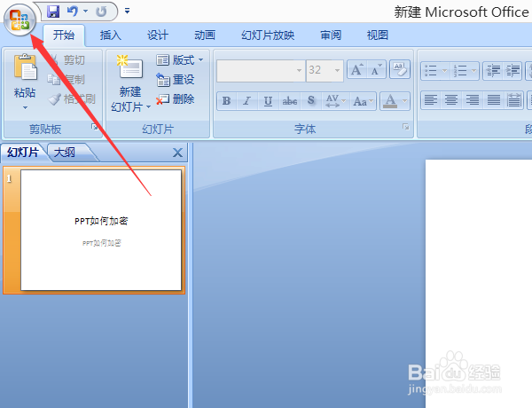Viewport: 532px width, 408px height.
Task: Switch to the 开始 ribbon tab
Action: click(x=64, y=35)
